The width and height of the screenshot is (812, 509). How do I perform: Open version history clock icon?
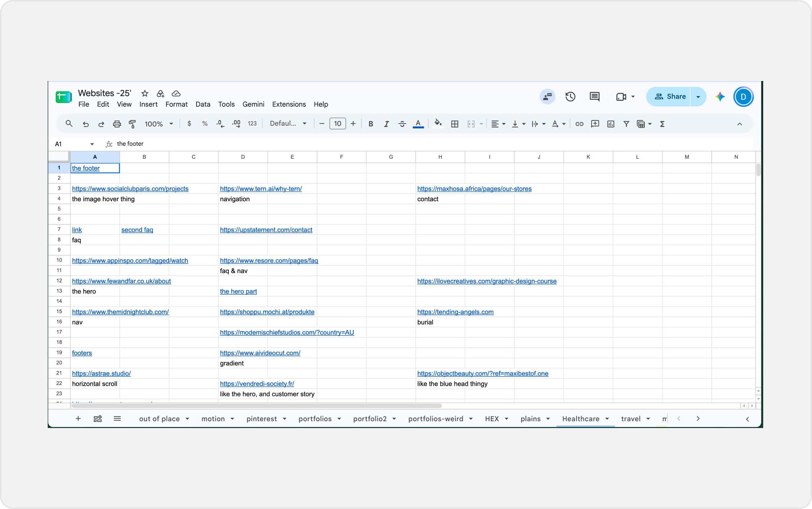[x=570, y=97]
